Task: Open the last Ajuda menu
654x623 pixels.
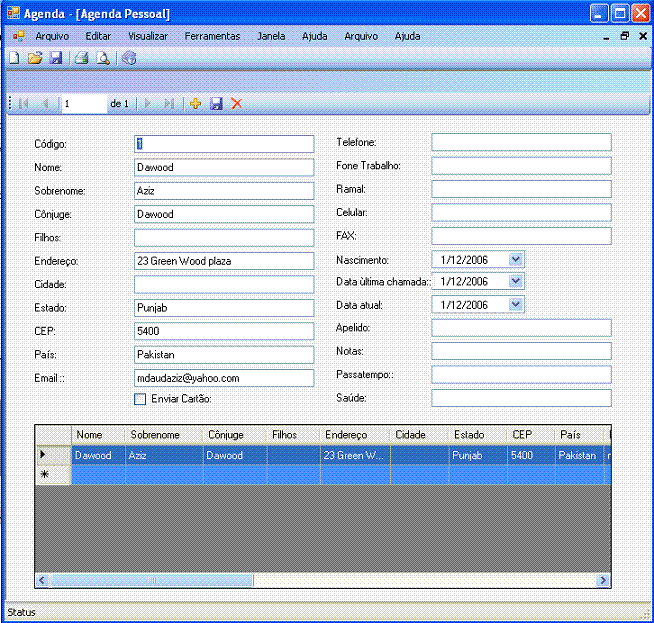Action: [x=407, y=36]
